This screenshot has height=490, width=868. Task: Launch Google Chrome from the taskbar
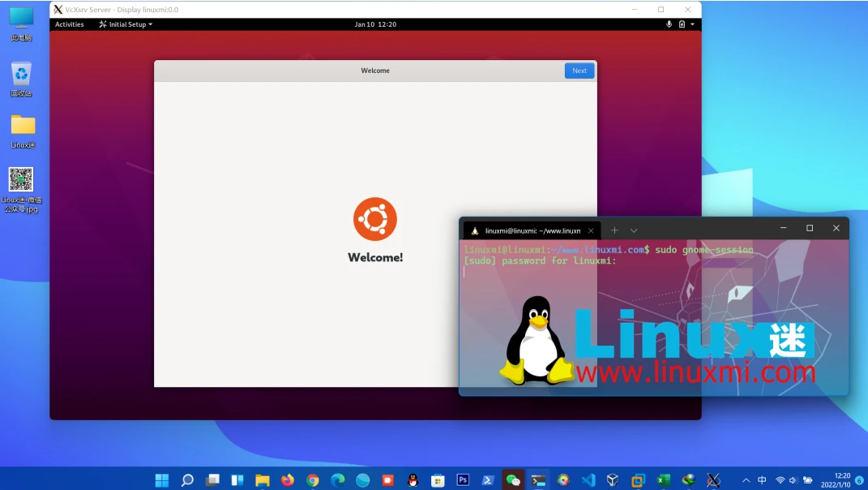313,480
